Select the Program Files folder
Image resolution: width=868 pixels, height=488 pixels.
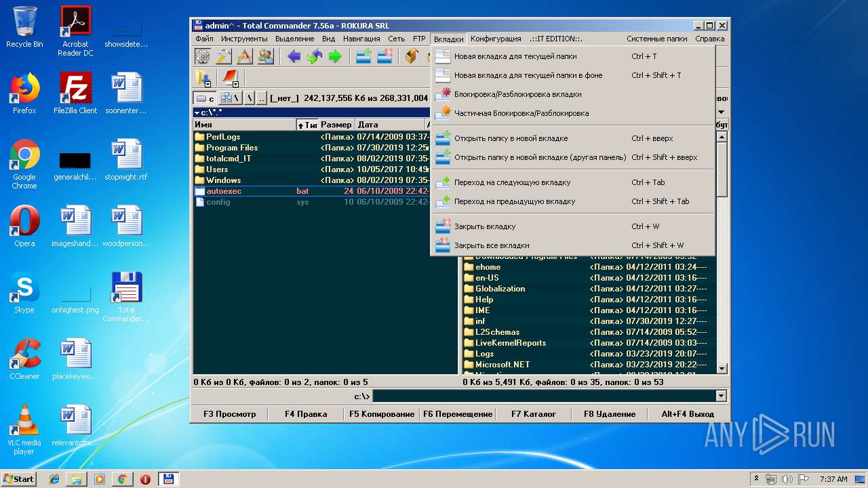tap(312, 148)
